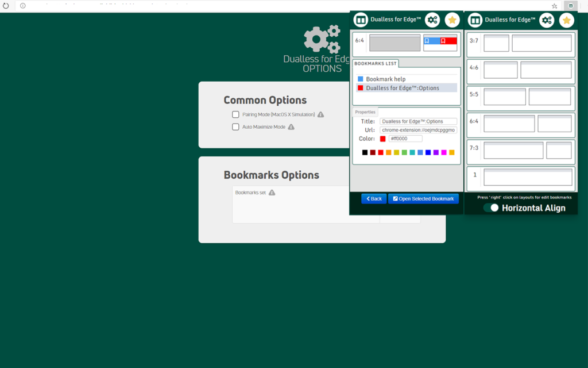Click the split-window logo in bookmarks panel header

point(361,20)
